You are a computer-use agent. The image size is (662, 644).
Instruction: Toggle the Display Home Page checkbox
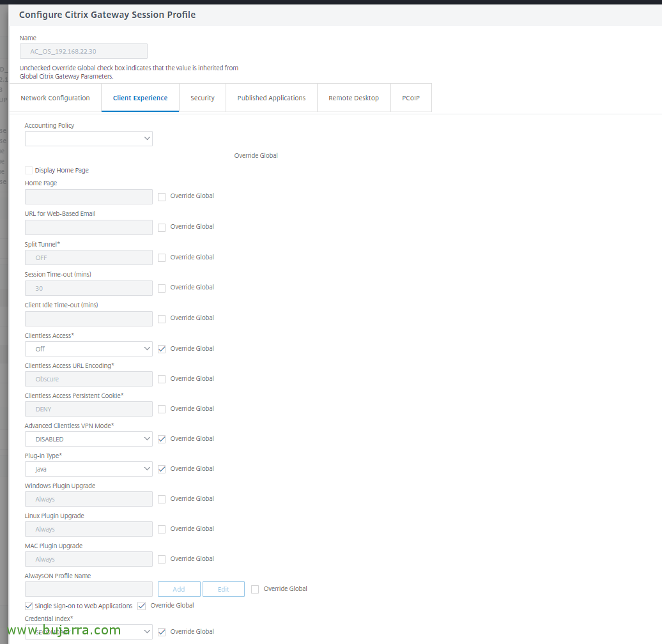(29, 170)
